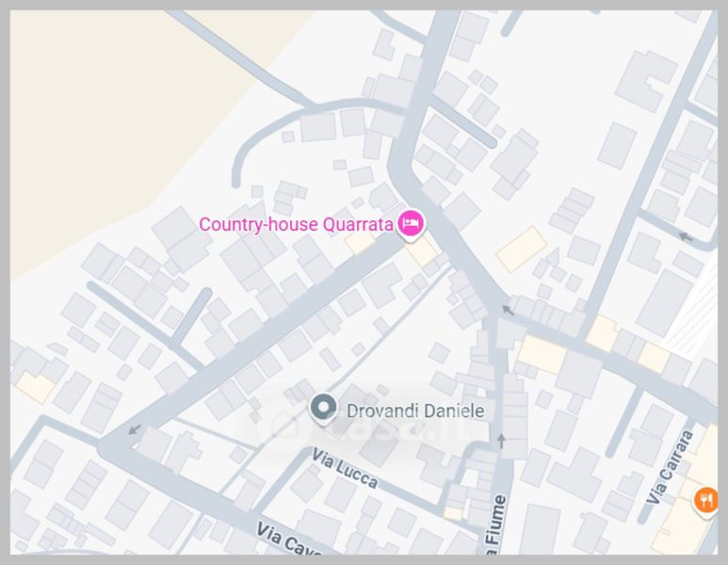The height and width of the screenshot is (565, 728).
Task: Click the grey Drovandi Daniele location pin
Action: 324,409
